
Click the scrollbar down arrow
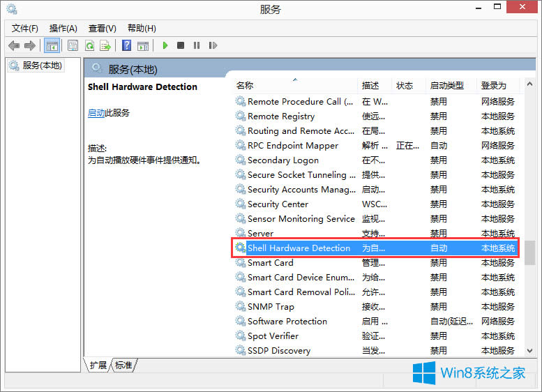529,351
